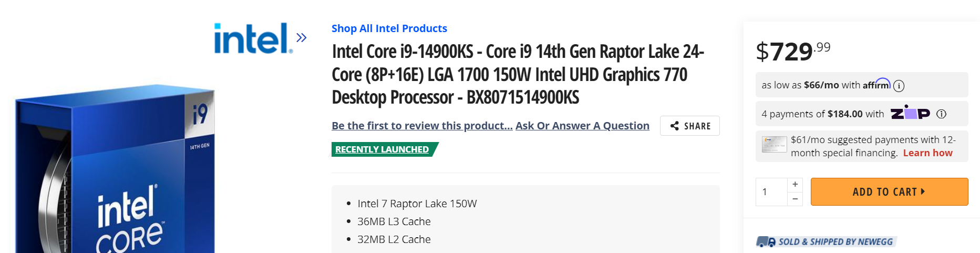980x253 pixels.
Task: Increase quantity with the plus button
Action: pos(795,185)
